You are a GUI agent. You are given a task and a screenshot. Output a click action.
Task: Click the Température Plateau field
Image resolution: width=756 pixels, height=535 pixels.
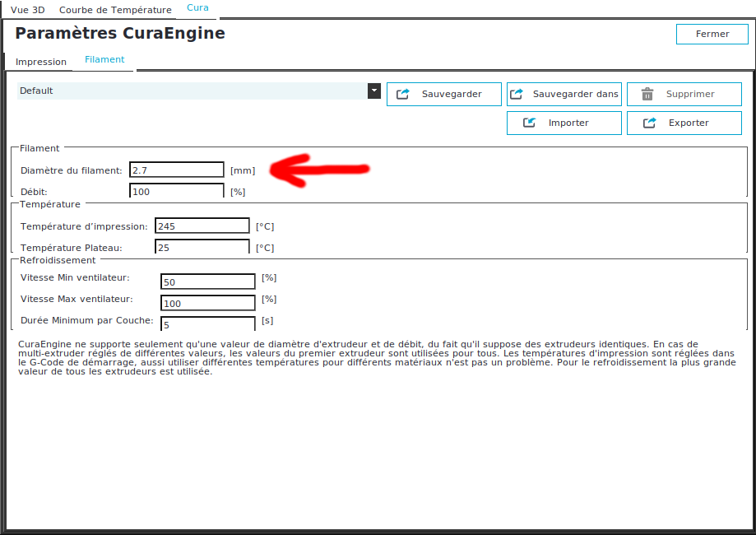(x=202, y=247)
